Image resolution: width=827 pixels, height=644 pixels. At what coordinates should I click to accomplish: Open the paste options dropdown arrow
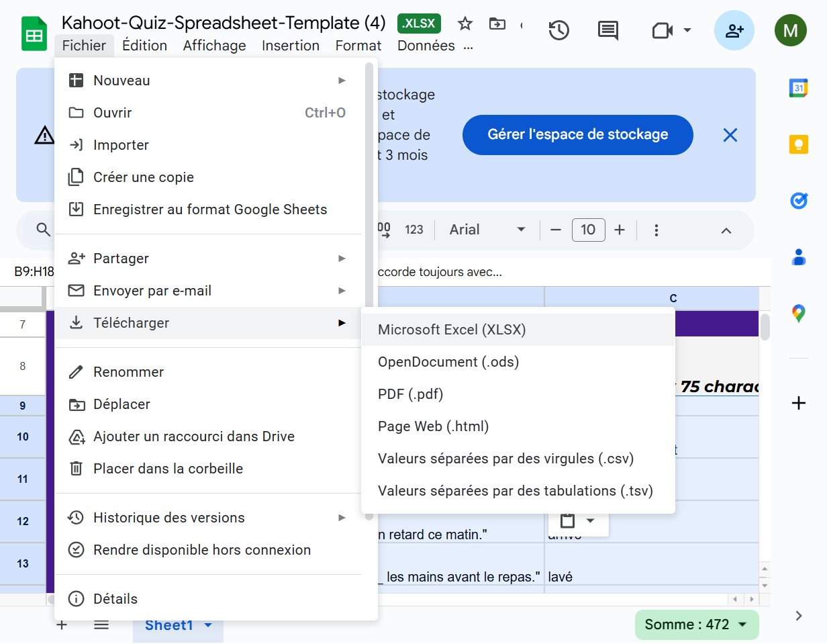590,520
